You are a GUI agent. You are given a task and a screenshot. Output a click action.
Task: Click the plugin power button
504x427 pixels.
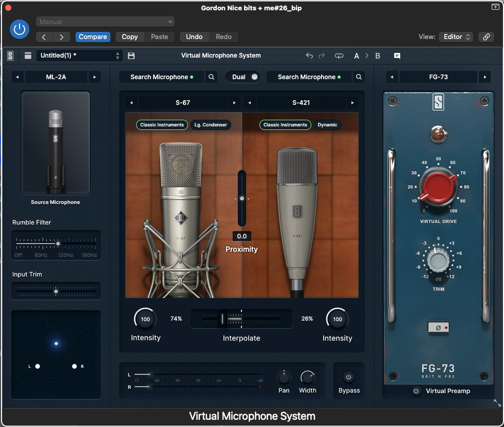20,29
